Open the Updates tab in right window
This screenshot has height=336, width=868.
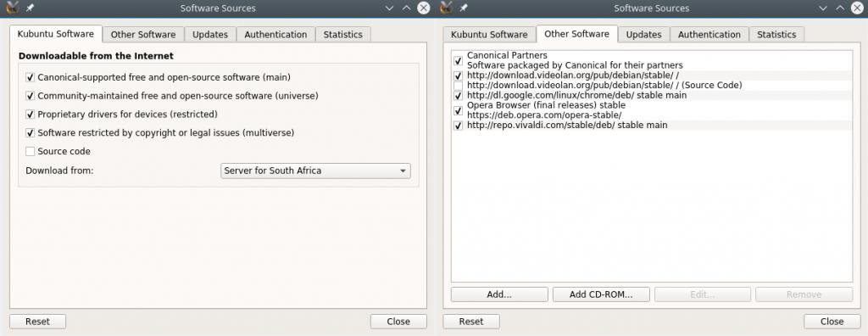click(644, 35)
